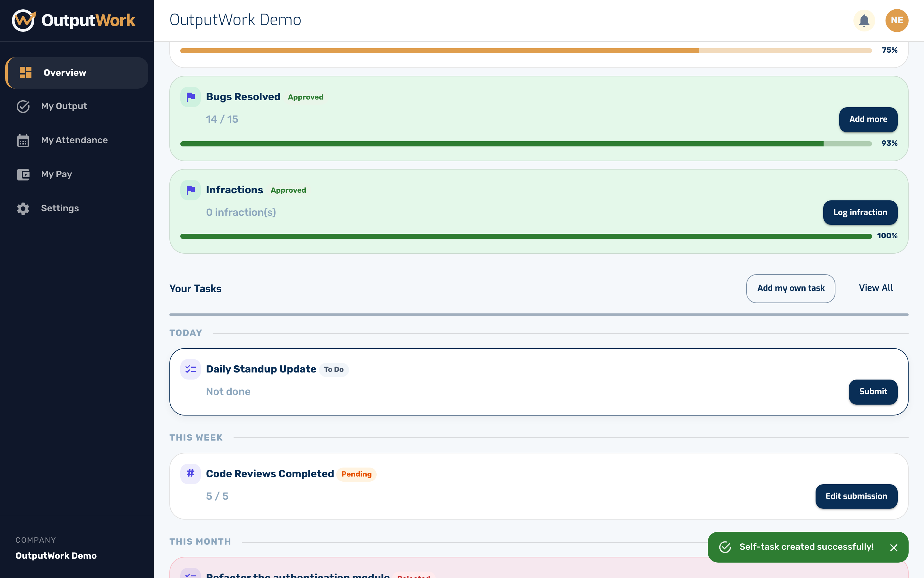
Task: Click the My Output checkmark icon
Action: coord(23,106)
